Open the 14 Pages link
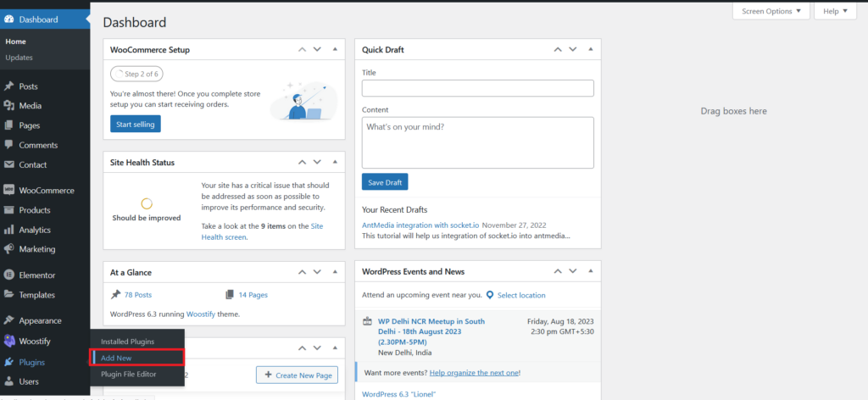This screenshot has width=868, height=400. point(253,295)
